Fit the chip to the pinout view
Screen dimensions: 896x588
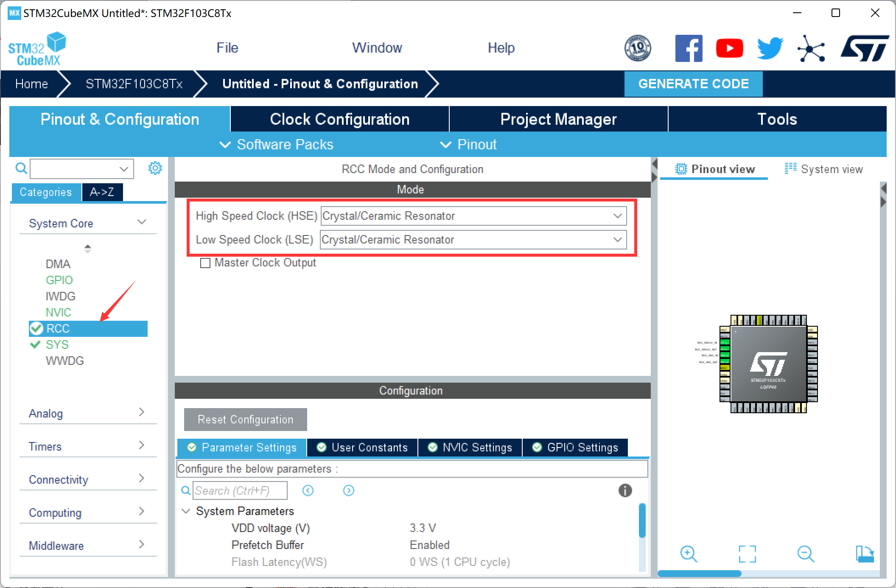747,554
